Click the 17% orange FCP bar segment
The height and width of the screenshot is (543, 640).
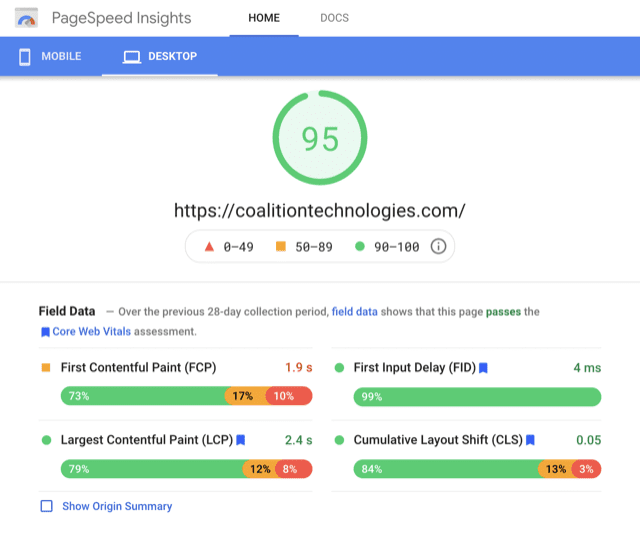click(246, 396)
